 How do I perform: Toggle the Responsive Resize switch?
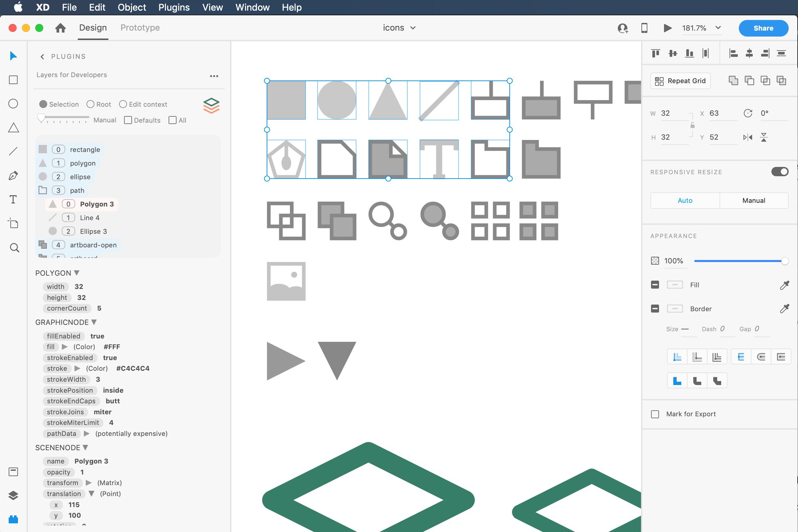coord(780,172)
